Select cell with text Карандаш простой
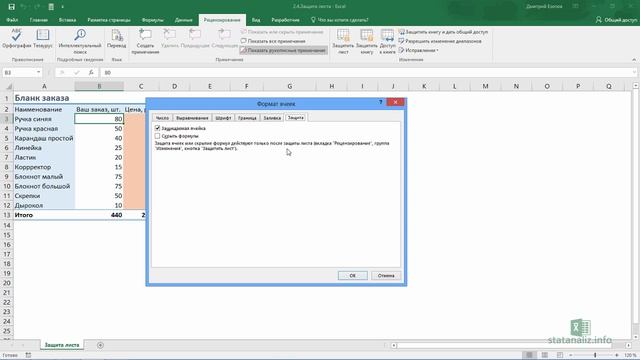640x360 pixels. [44, 138]
